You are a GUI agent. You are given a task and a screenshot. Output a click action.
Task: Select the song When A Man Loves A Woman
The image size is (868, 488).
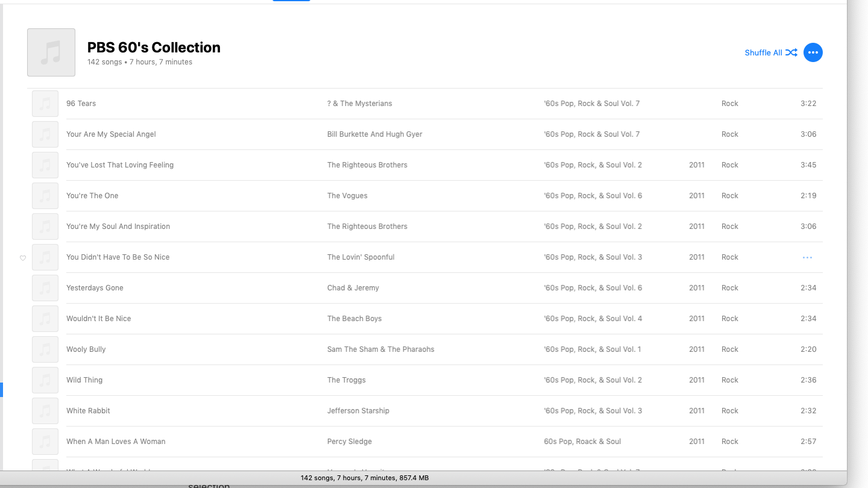(x=116, y=442)
